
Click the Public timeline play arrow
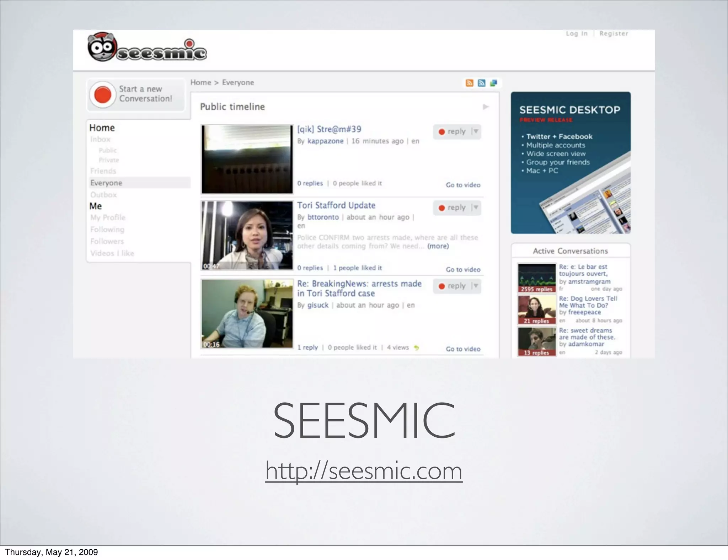[486, 107]
